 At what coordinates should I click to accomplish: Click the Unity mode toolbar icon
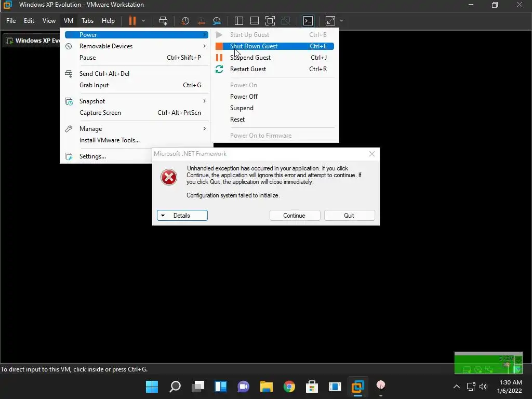(x=286, y=21)
